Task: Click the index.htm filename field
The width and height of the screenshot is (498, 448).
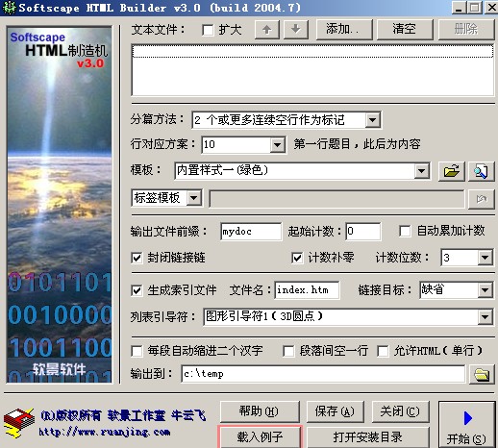Action: [x=307, y=290]
